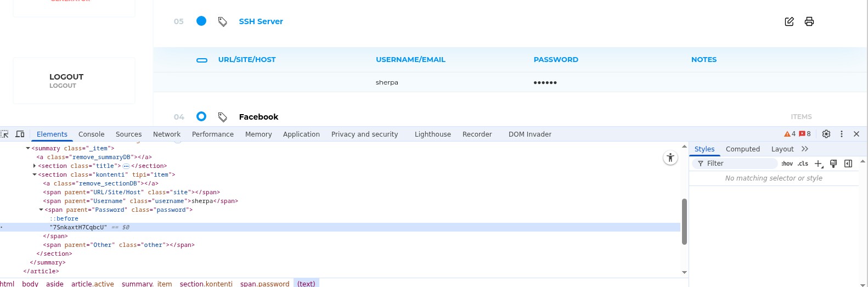
Task: Click the tag icon beside SSH Server
Action: point(222,21)
